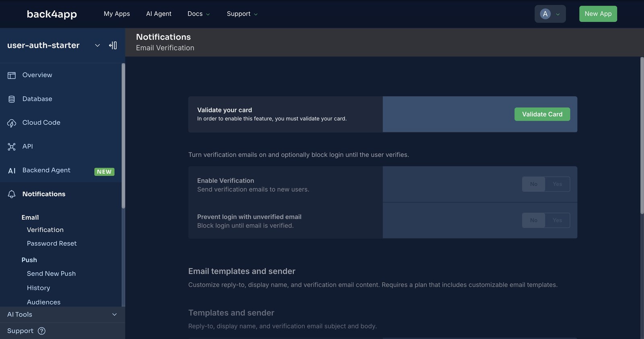644x339 pixels.
Task: Click the Push section heading
Action: click(29, 260)
